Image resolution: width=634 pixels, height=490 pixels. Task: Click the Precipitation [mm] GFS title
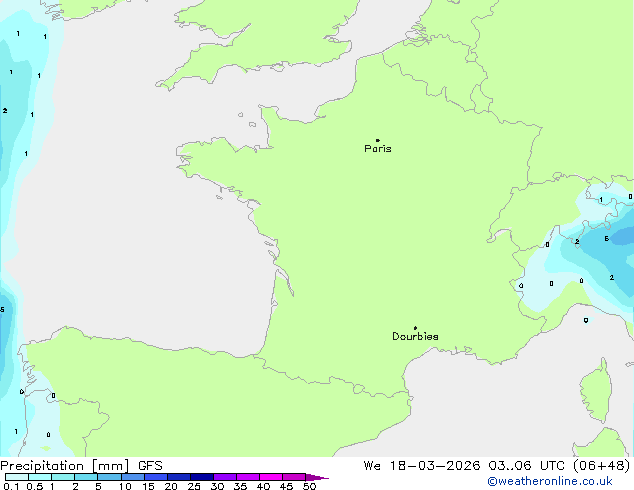click(x=81, y=466)
